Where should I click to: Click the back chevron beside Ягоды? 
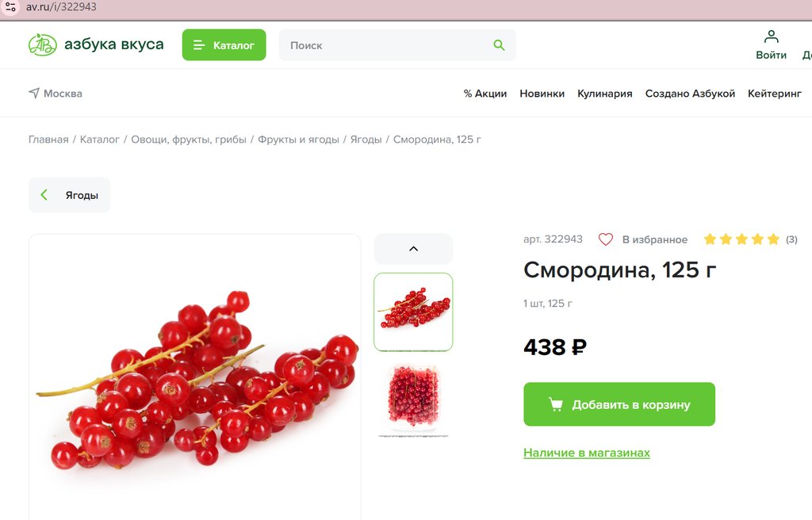(44, 195)
